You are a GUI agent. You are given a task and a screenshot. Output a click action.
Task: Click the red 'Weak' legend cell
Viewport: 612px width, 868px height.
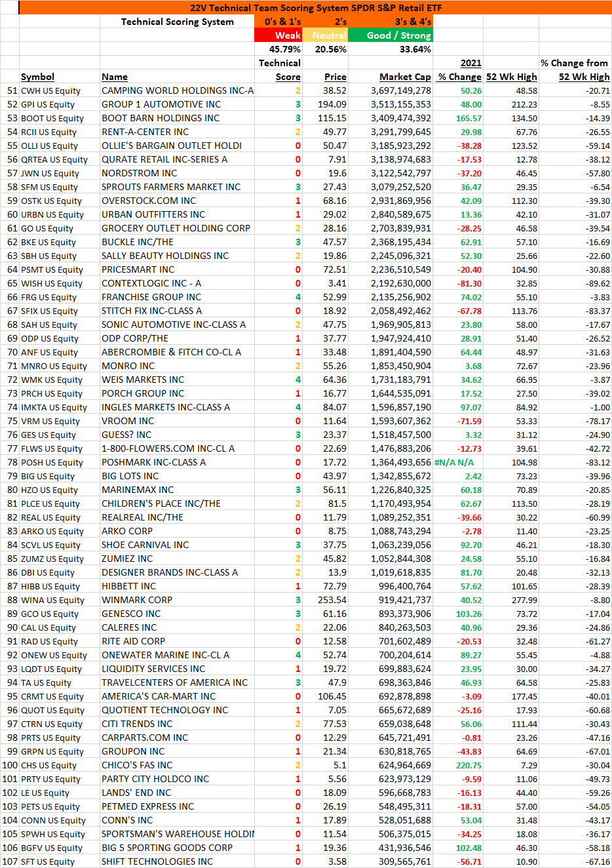pos(278,35)
